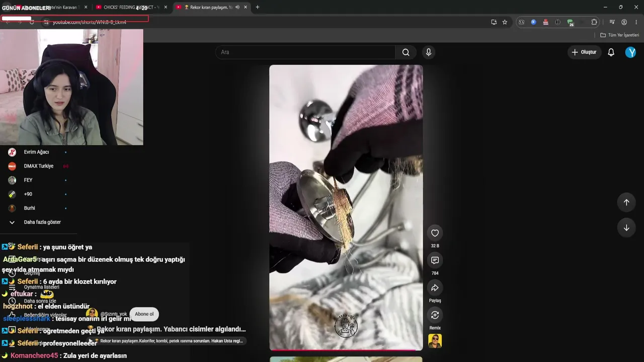Open the sound source thumbnail below Remix
This screenshot has height=362, width=644.
tap(435, 341)
